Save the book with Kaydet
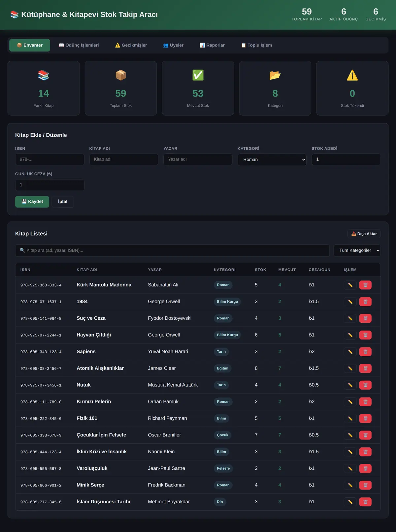Image resolution: width=396 pixels, height=532 pixels. (32, 202)
